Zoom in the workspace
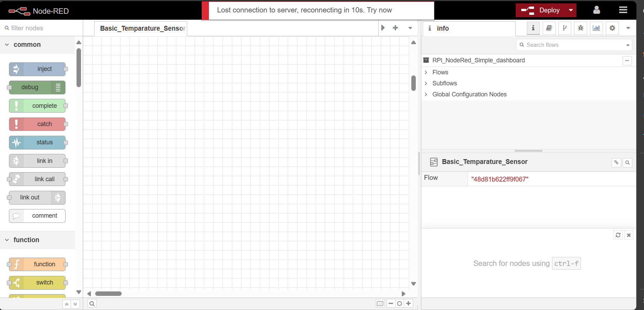644x310 pixels. [409, 303]
